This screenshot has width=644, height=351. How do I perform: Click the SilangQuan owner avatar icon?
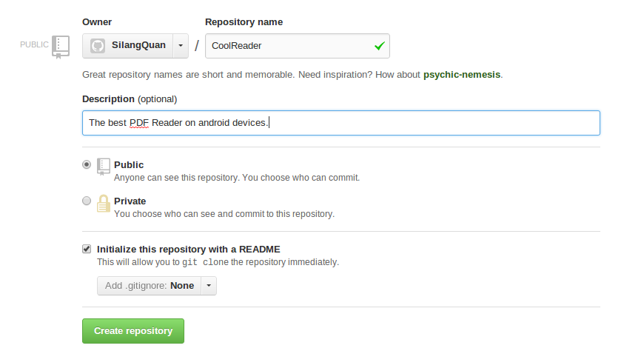[98, 46]
